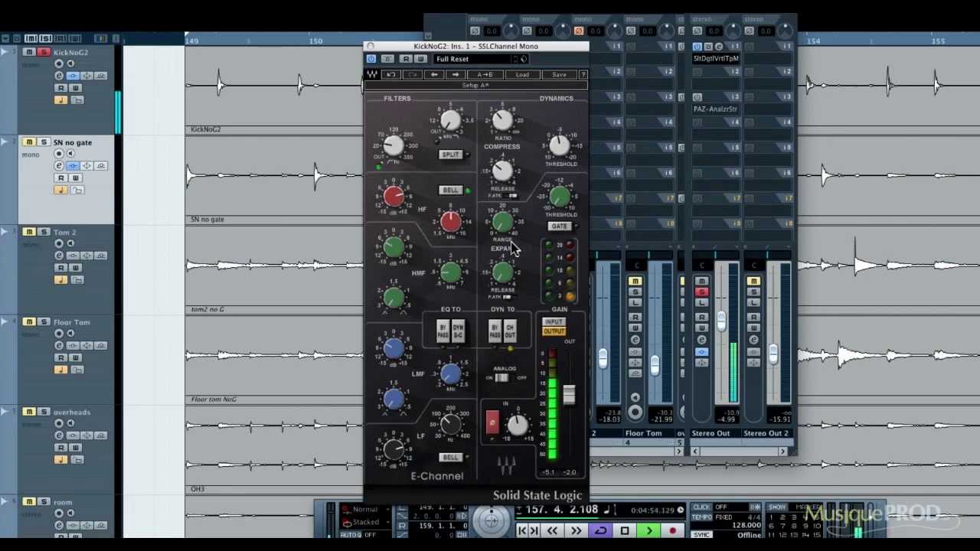Mute the KickNoG2 track
The width and height of the screenshot is (980, 551).
(29, 52)
